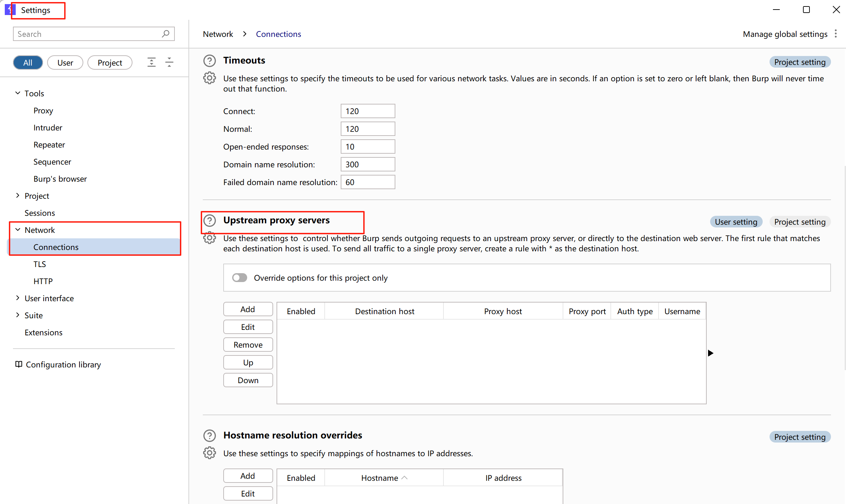The height and width of the screenshot is (504, 846).
Task: Click Add in Upstream proxy servers
Action: point(248,309)
